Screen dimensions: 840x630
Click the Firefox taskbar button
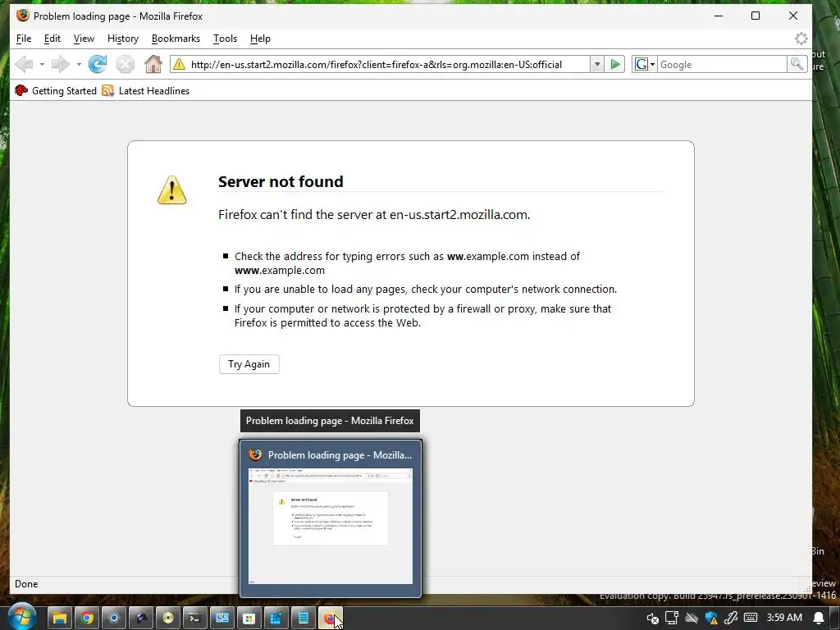(x=330, y=619)
